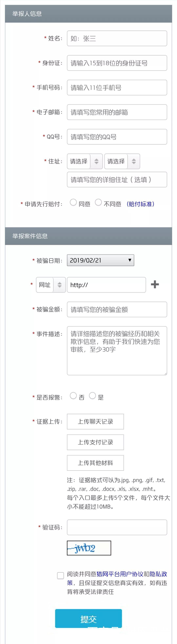Choose 否 for 是否报警
177x644 pixels.
[x=73, y=396]
